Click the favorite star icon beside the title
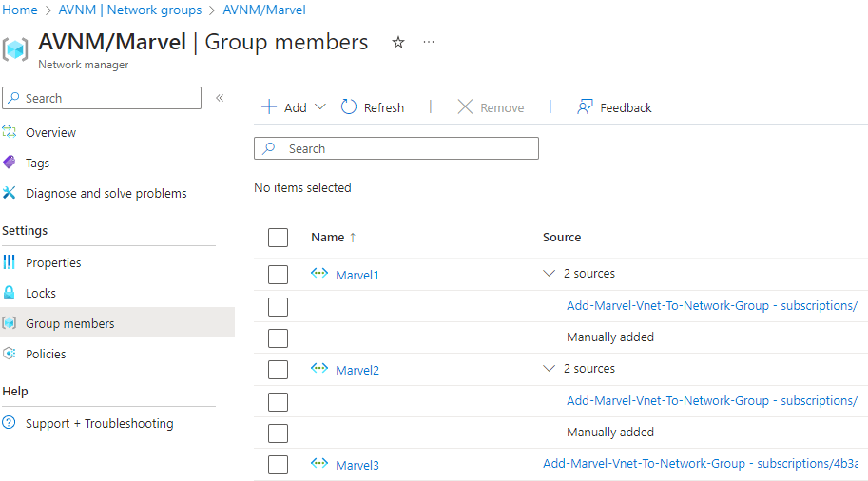This screenshot has width=868, height=481. pos(398,43)
